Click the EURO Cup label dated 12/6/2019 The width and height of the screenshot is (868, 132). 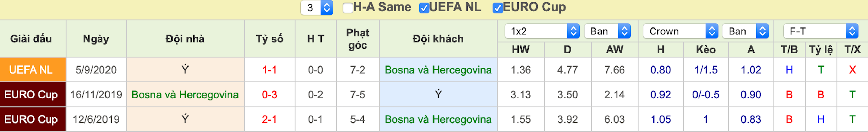[x=31, y=119]
